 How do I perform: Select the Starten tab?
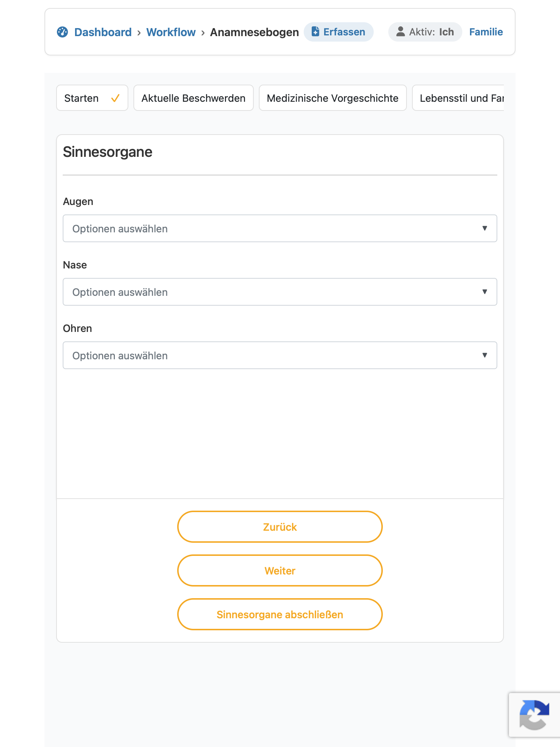[92, 98]
